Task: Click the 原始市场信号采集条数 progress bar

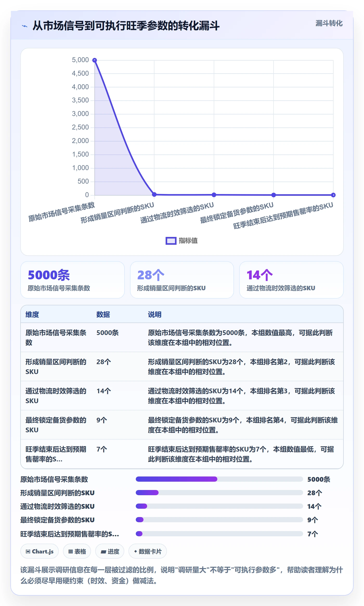Action: (219, 479)
